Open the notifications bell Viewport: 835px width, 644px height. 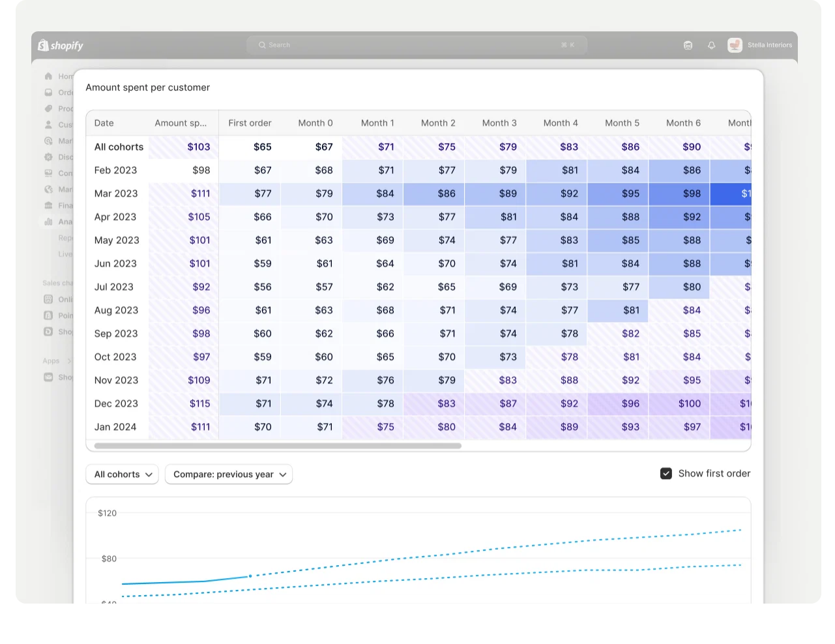click(x=711, y=45)
